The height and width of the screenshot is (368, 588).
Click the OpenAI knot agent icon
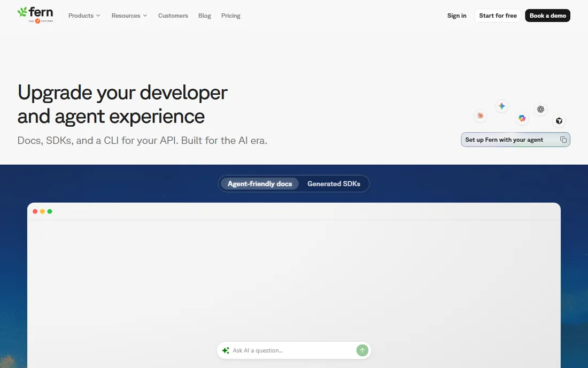pos(540,109)
